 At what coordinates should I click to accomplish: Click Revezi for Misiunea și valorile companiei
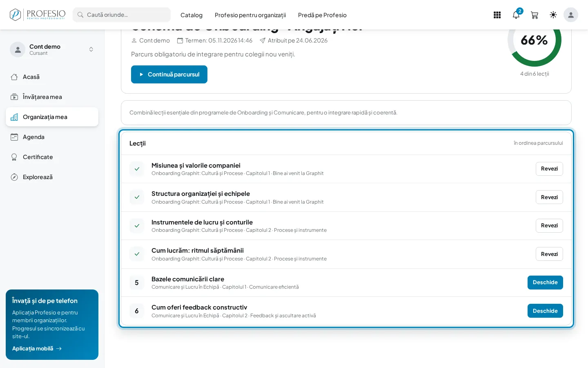549,169
